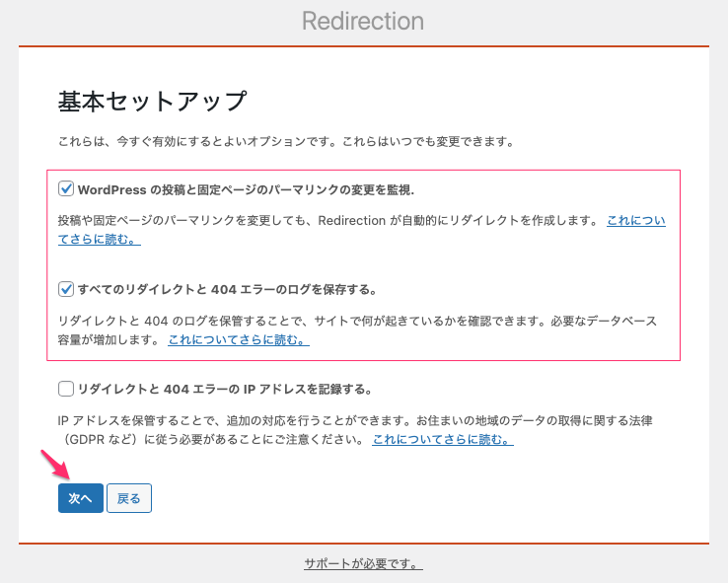Disable the save redirect and 404 logs checkbox
Viewport: 728px width, 583px height.
click(x=66, y=289)
